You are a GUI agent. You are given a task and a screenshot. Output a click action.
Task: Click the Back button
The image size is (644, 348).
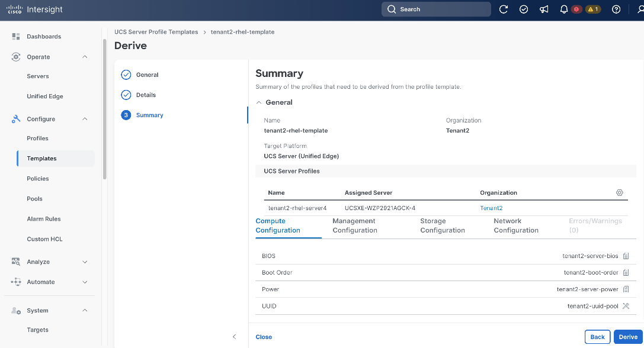[598, 337]
